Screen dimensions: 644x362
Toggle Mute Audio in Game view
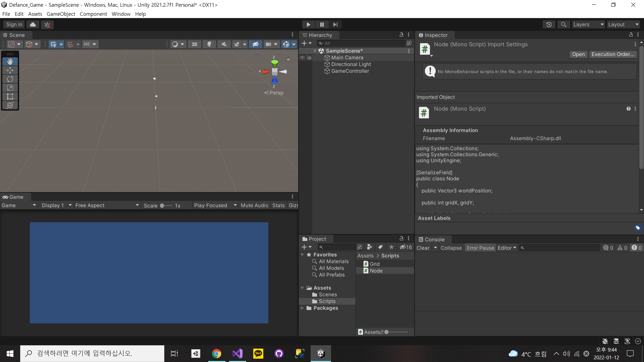click(x=254, y=205)
